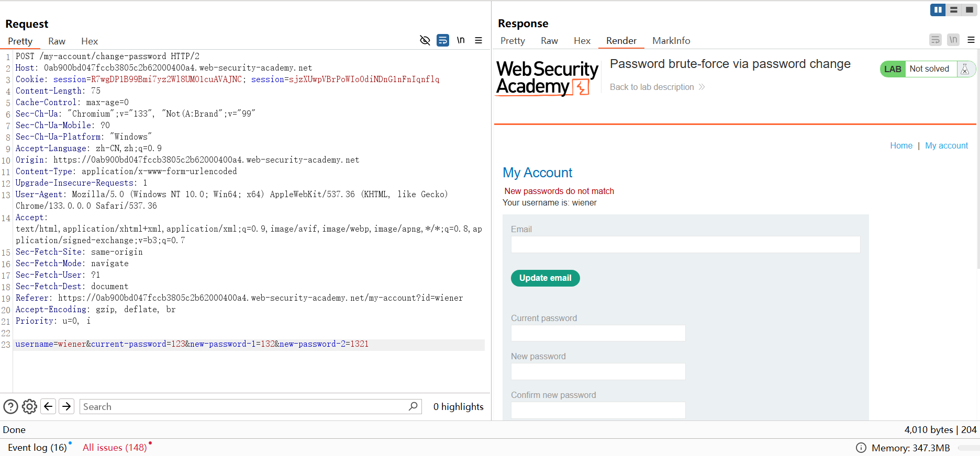Switch Request view to the Raw tab

(57, 41)
